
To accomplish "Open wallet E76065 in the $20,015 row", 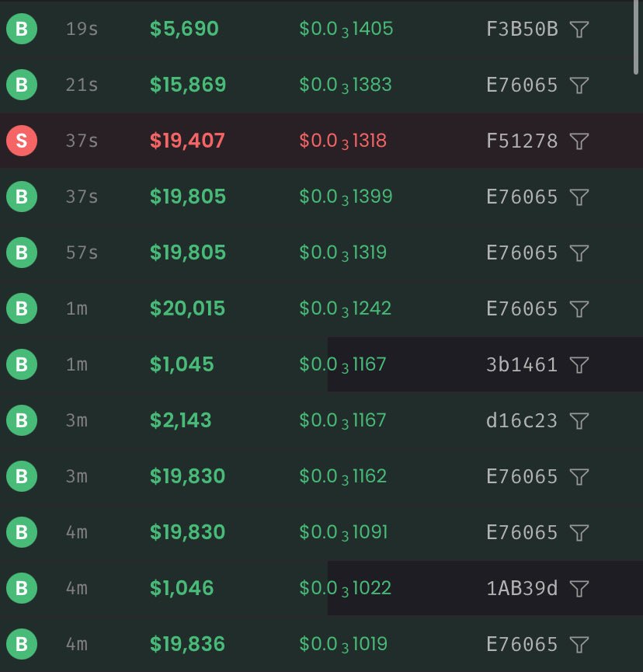I will [522, 308].
